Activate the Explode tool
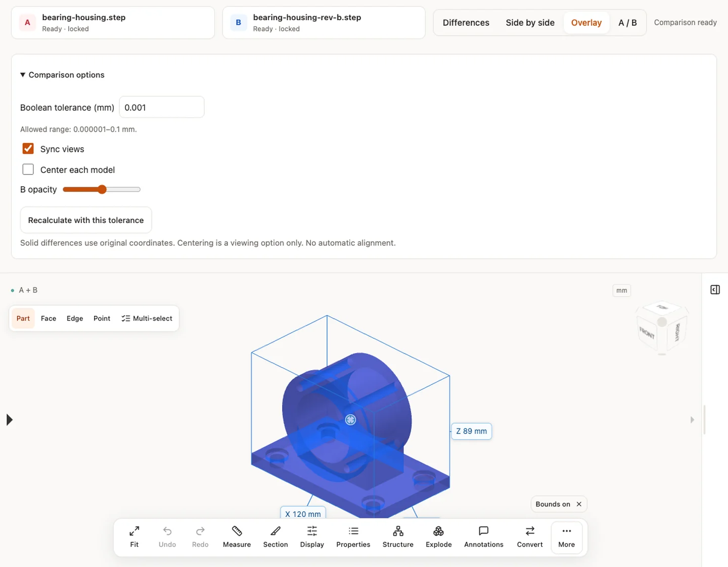728x567 pixels. click(439, 537)
